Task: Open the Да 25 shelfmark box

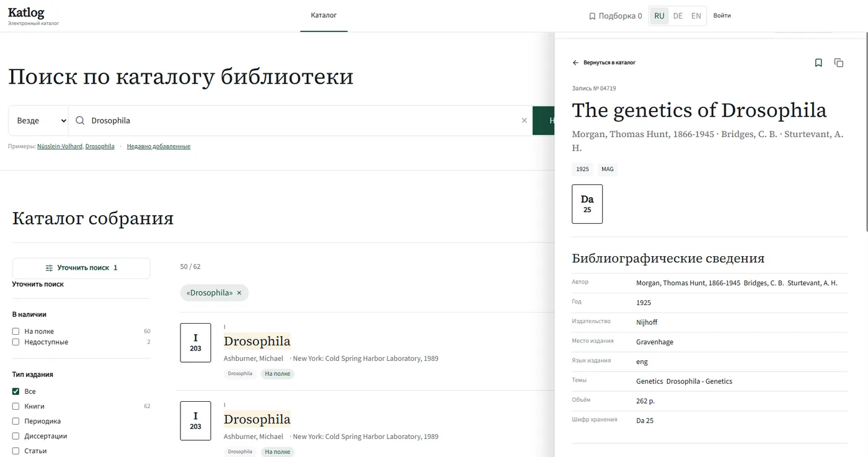Action: pyautogui.click(x=587, y=204)
